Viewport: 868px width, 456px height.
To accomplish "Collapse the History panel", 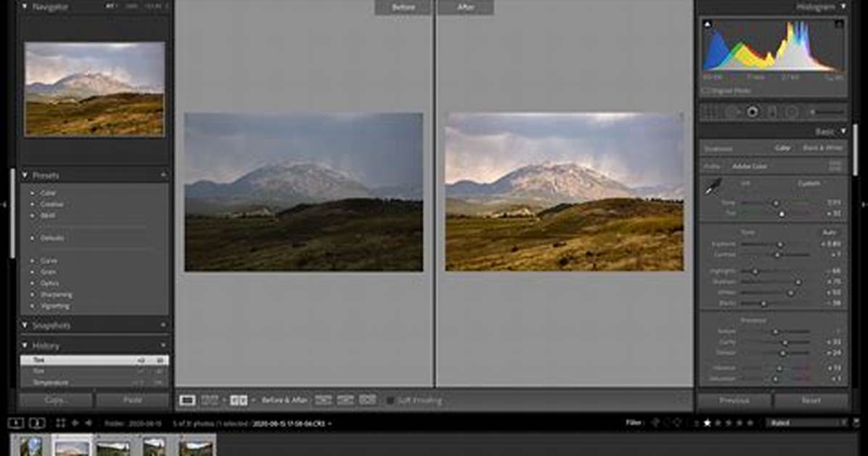I will point(25,345).
